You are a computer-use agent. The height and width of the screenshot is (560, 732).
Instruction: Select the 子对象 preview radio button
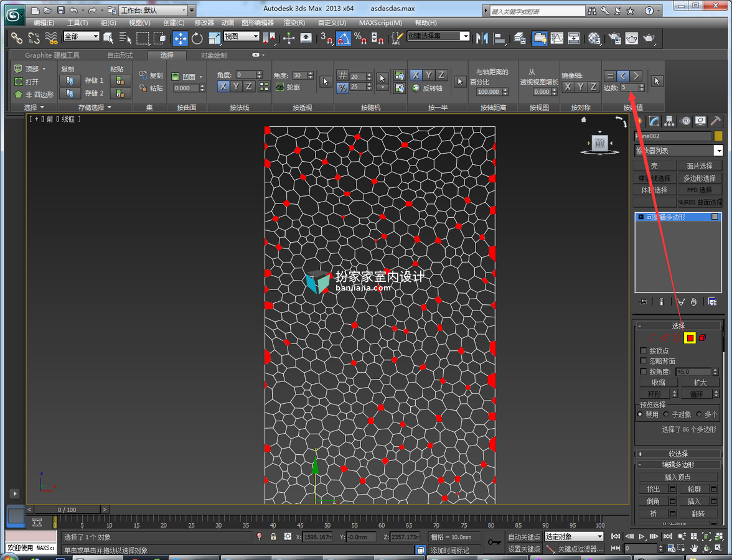666,414
